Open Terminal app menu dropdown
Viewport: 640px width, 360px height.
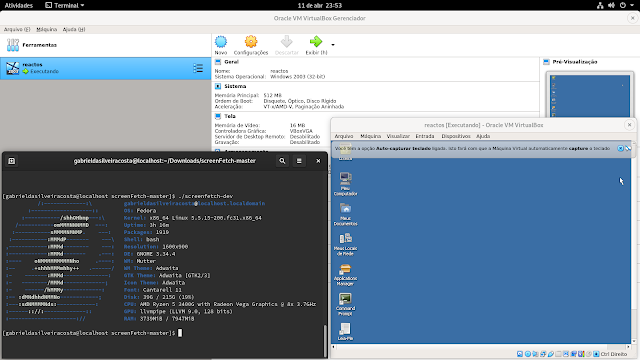click(64, 5)
